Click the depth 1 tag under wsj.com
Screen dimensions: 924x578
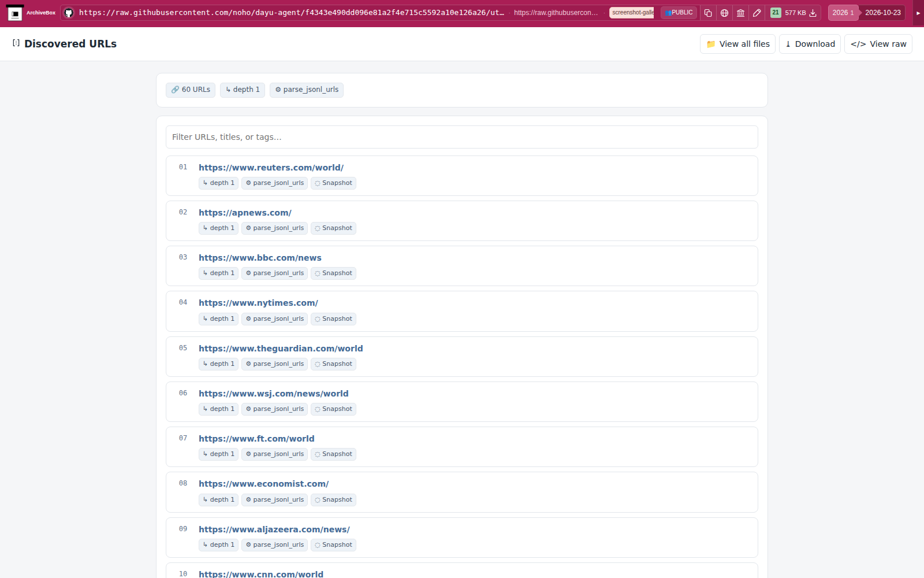(218, 409)
